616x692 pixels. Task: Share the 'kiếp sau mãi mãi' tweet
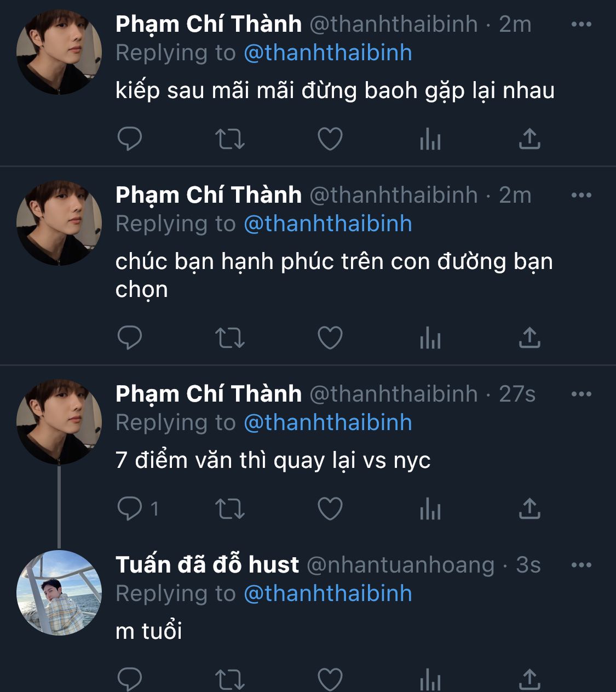click(x=529, y=139)
